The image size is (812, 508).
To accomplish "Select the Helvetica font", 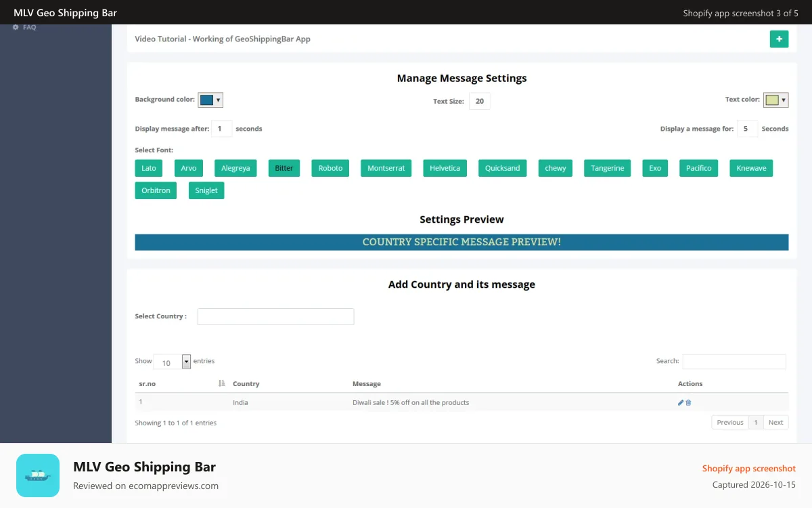I will (x=445, y=168).
